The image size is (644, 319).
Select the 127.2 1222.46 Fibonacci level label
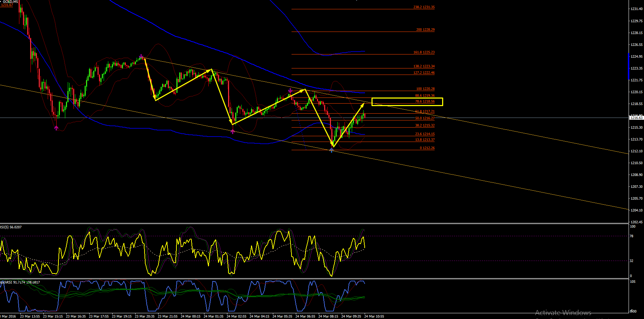(424, 73)
